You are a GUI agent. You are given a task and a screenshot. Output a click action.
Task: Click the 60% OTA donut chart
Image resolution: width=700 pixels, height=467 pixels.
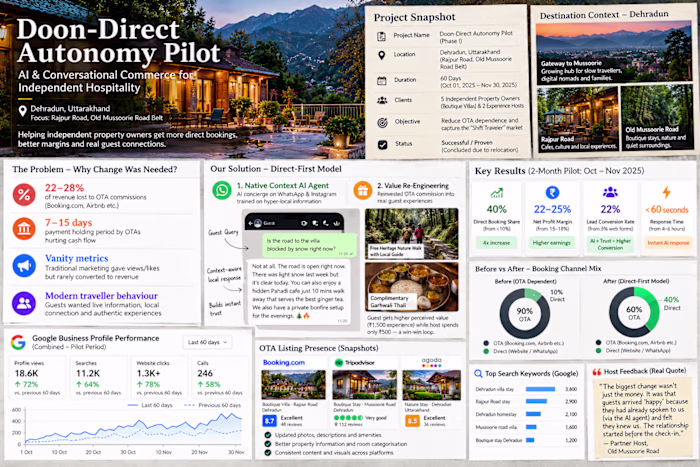coord(634,312)
